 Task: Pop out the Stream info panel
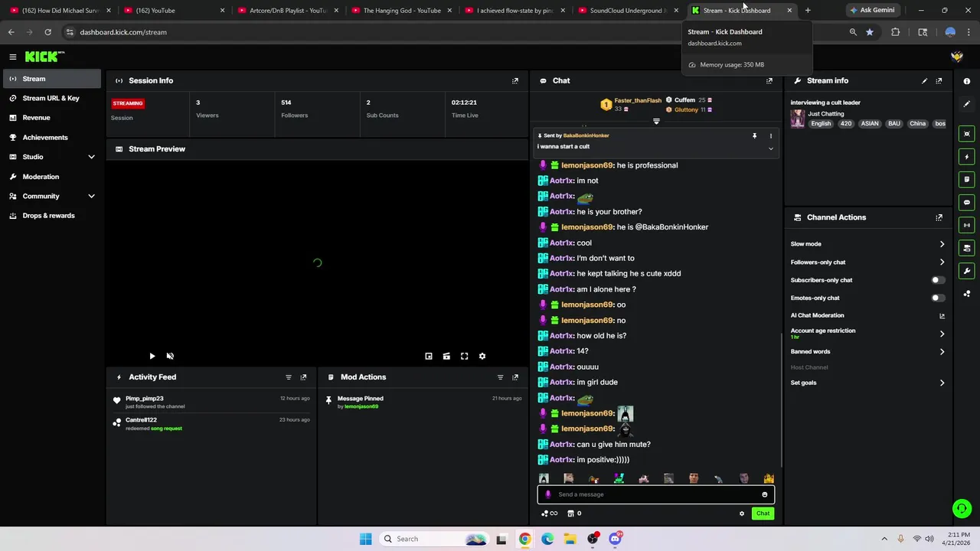(939, 80)
